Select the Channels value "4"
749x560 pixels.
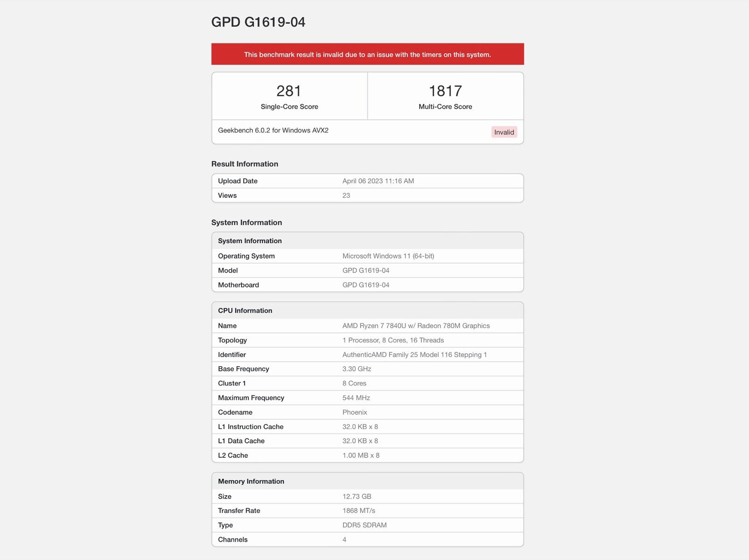pyautogui.click(x=344, y=540)
